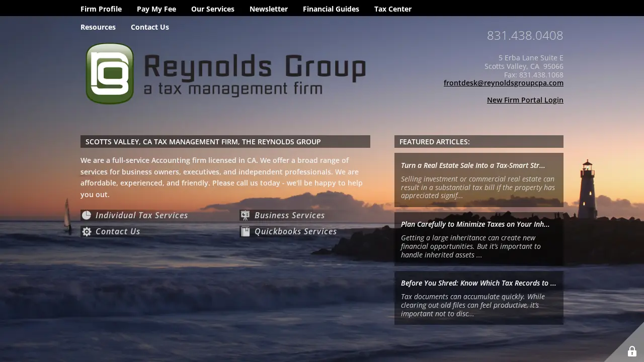644x362 pixels.
Task: Click the phone number 831.438.0408
Action: click(525, 36)
